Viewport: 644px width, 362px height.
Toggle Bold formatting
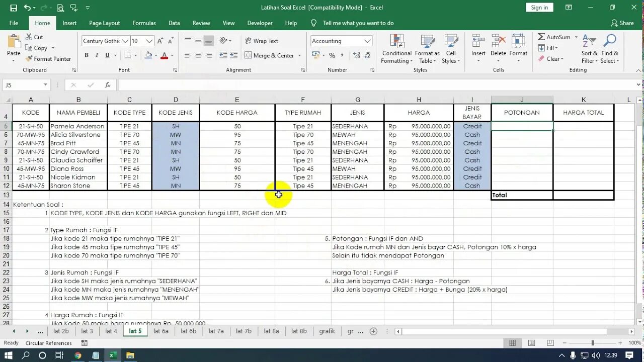pyautogui.click(x=87, y=55)
